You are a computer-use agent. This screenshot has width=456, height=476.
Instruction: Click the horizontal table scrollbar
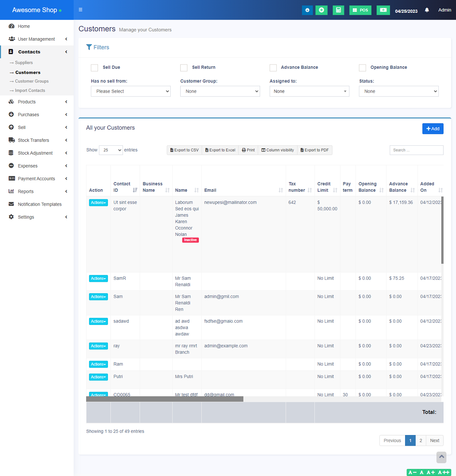tap(165, 399)
